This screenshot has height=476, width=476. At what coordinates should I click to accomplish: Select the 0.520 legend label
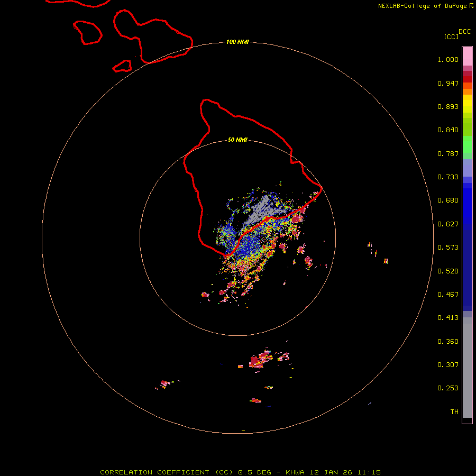coord(448,271)
